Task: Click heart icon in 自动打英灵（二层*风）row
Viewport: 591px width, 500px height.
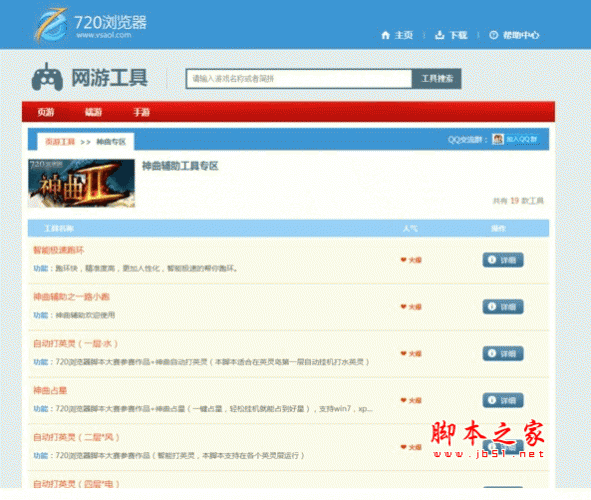Action: 403,446
